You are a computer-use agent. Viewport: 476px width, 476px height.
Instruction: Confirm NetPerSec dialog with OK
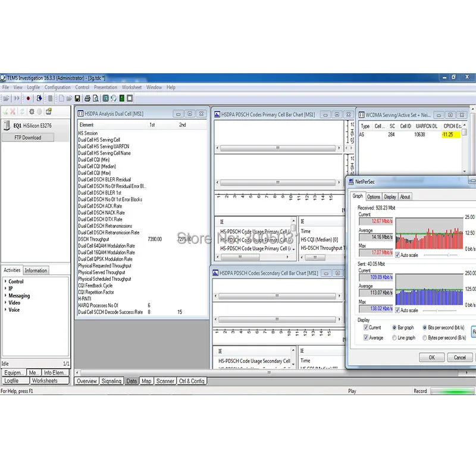431,358
